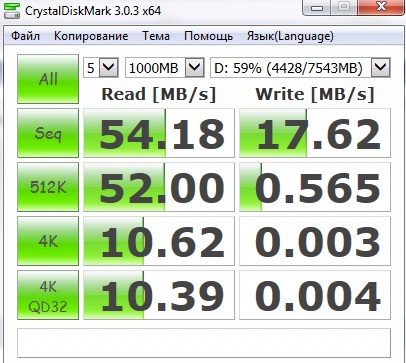Select the 4K QD32 write value 0.004

315,295
